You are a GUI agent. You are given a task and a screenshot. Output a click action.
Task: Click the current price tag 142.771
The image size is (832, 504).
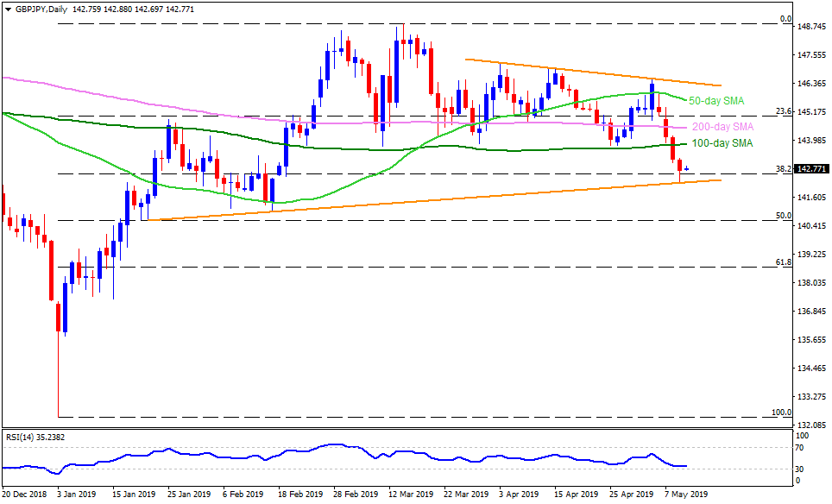click(812, 169)
